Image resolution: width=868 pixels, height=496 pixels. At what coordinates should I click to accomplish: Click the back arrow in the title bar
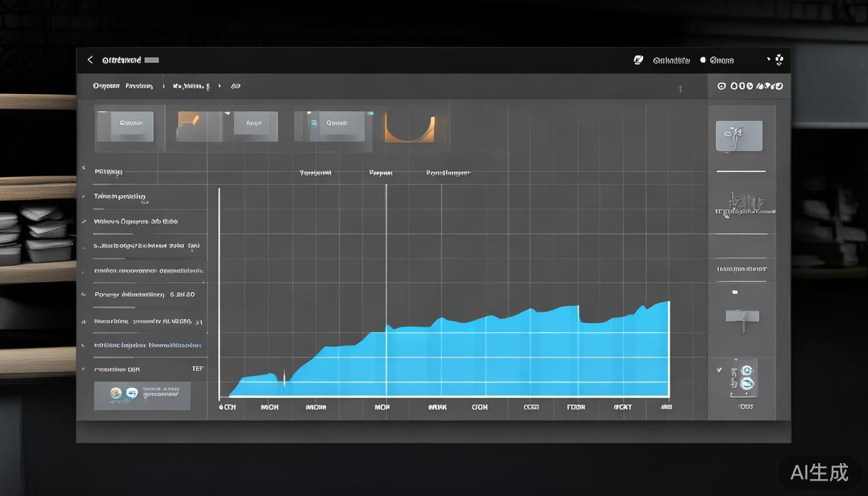click(x=90, y=60)
